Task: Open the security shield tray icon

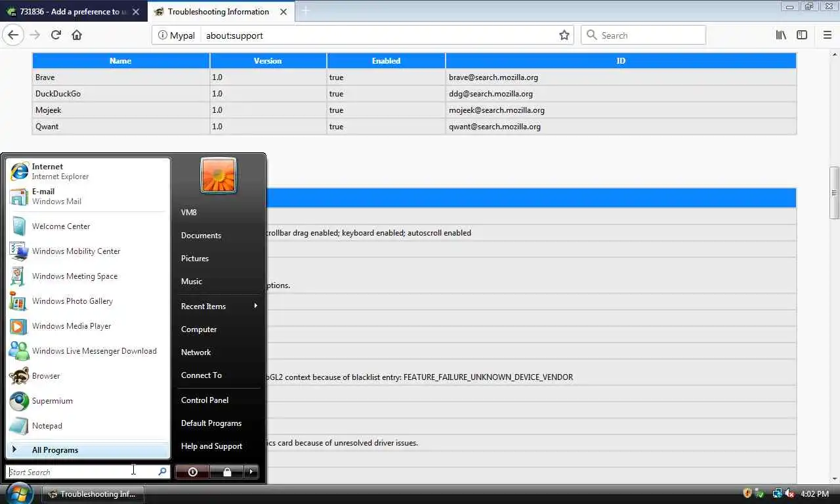Action: pyautogui.click(x=747, y=493)
